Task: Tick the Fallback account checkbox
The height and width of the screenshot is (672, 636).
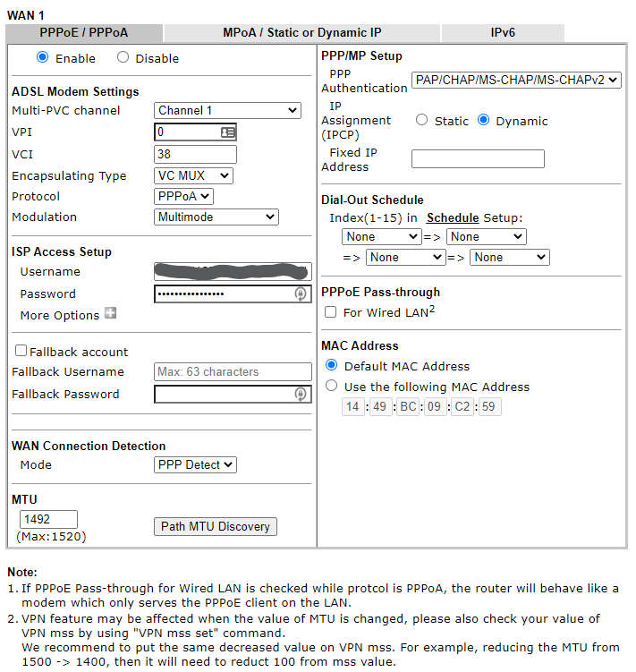Action: 21,351
